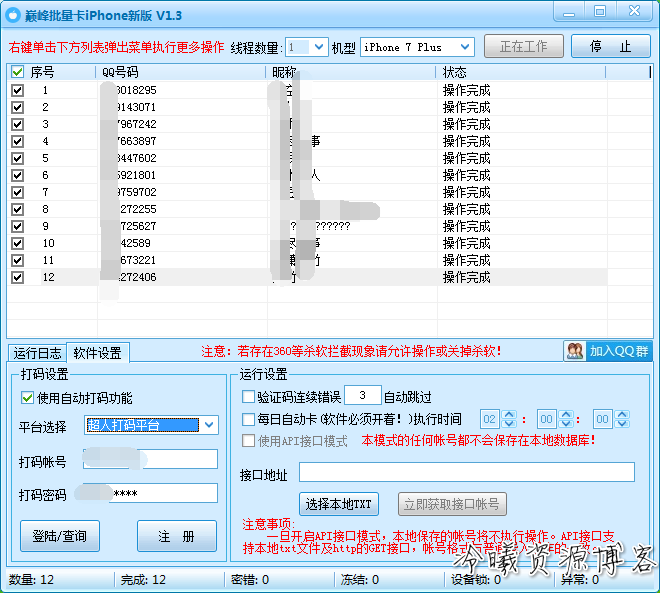
Task: Focus the 接口地址 input field
Action: tap(467, 472)
